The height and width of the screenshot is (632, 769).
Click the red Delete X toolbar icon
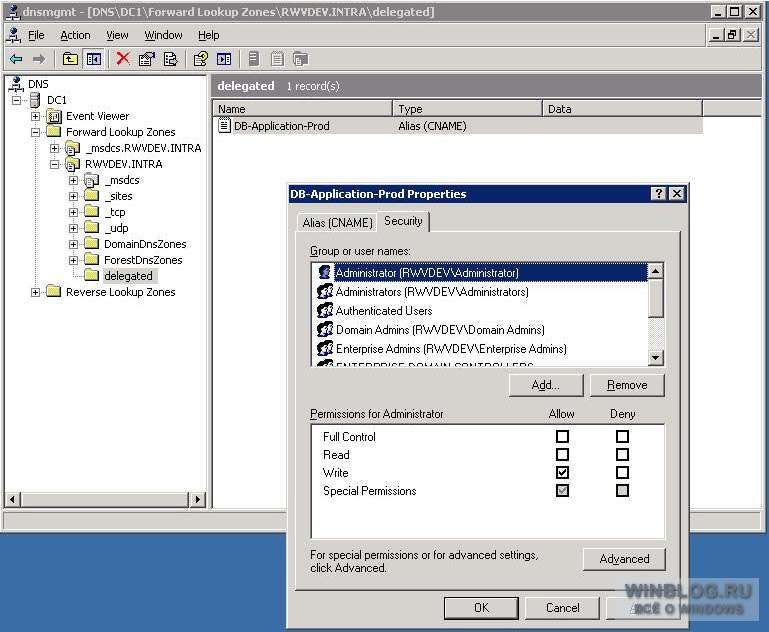[123, 59]
